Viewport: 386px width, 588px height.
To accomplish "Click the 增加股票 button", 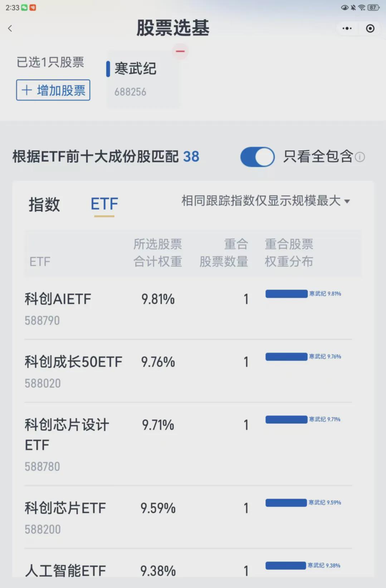I will click(53, 90).
